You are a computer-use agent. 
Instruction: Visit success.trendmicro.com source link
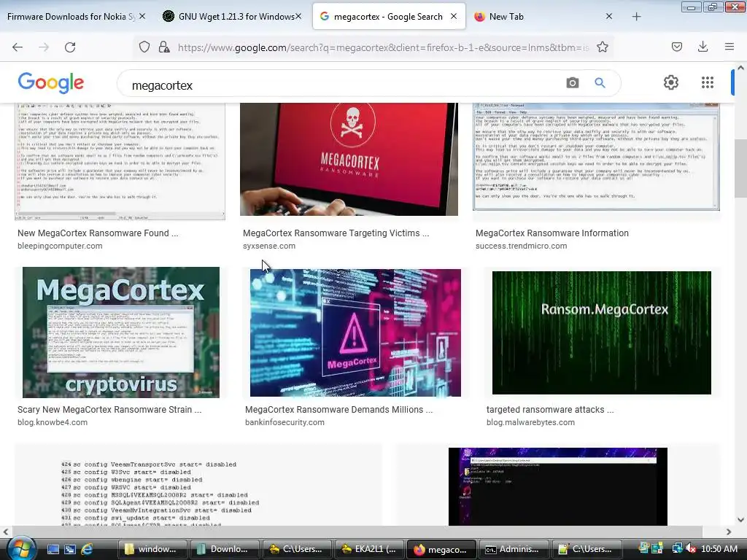pos(521,246)
